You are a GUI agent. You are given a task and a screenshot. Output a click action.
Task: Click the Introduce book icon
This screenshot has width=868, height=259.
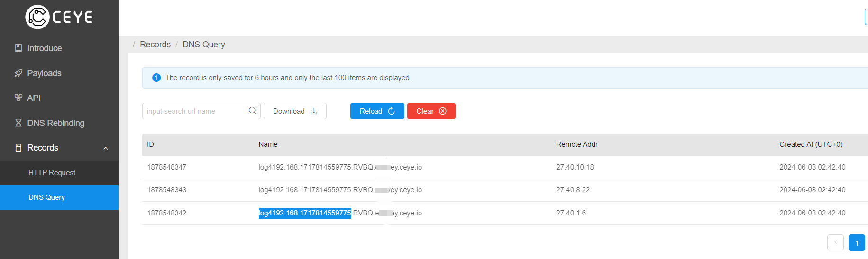[x=18, y=48]
